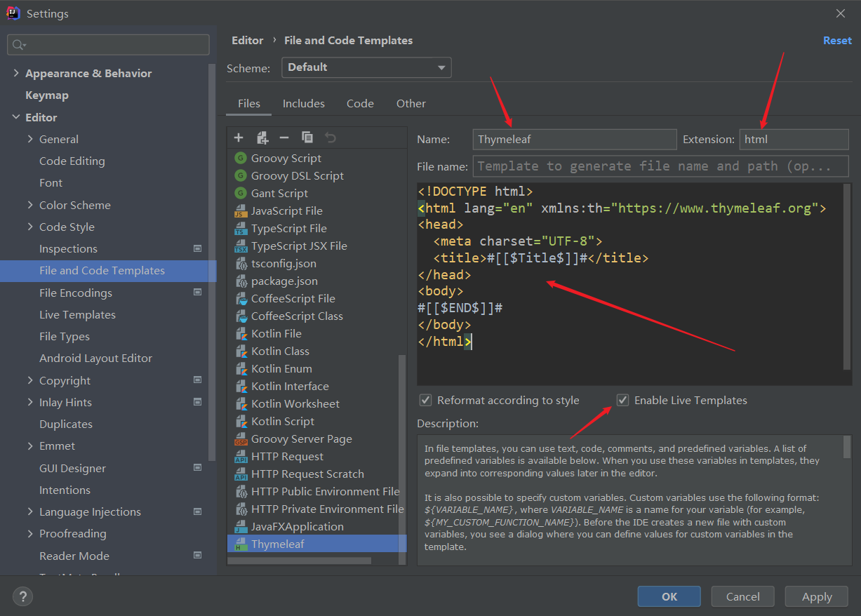
Task: Click the Gant Script icon
Action: click(241, 193)
